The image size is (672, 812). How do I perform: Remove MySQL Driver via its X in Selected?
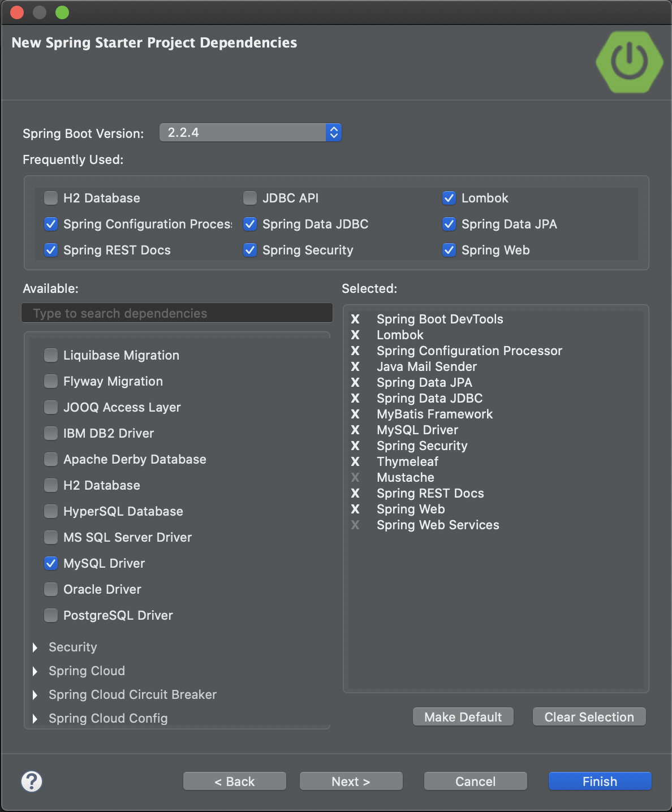tap(355, 430)
